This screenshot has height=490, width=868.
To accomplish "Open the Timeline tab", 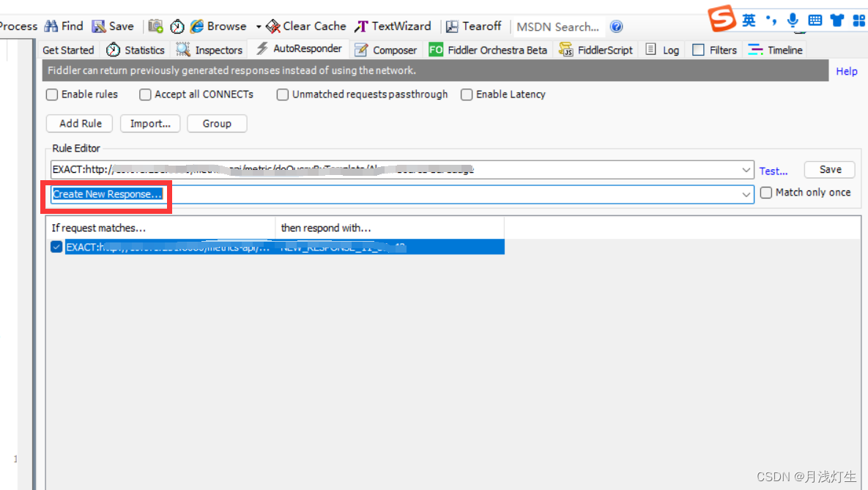I will (x=775, y=50).
